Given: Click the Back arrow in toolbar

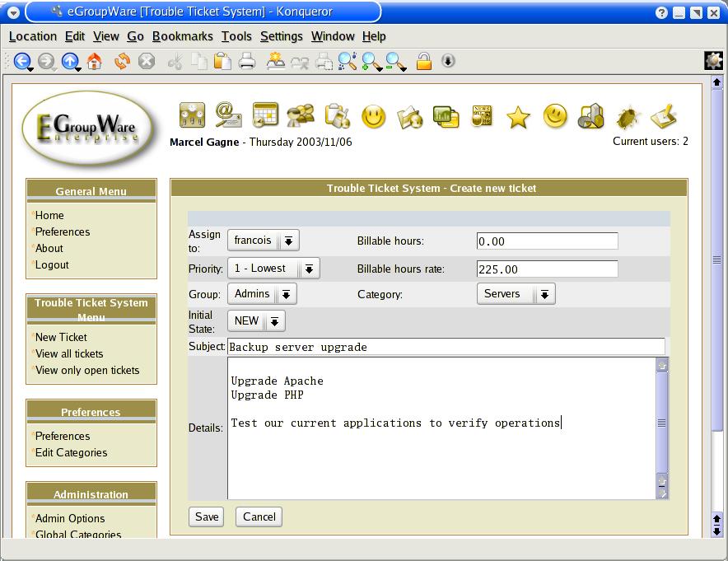Looking at the screenshot, I should pos(22,61).
